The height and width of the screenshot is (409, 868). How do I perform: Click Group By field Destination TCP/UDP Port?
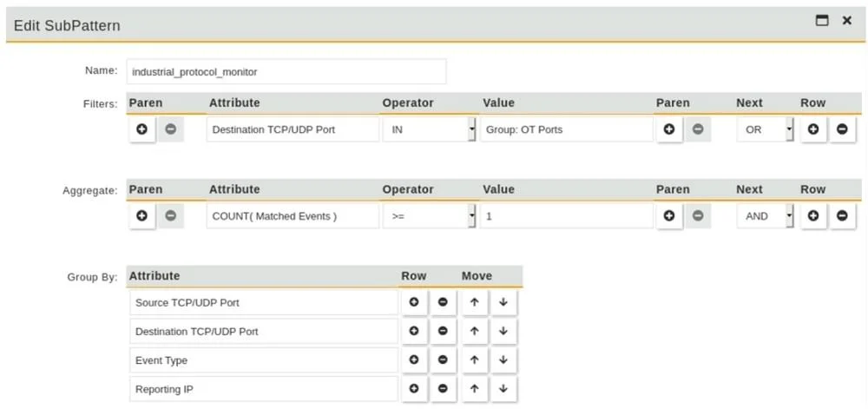pos(264,331)
